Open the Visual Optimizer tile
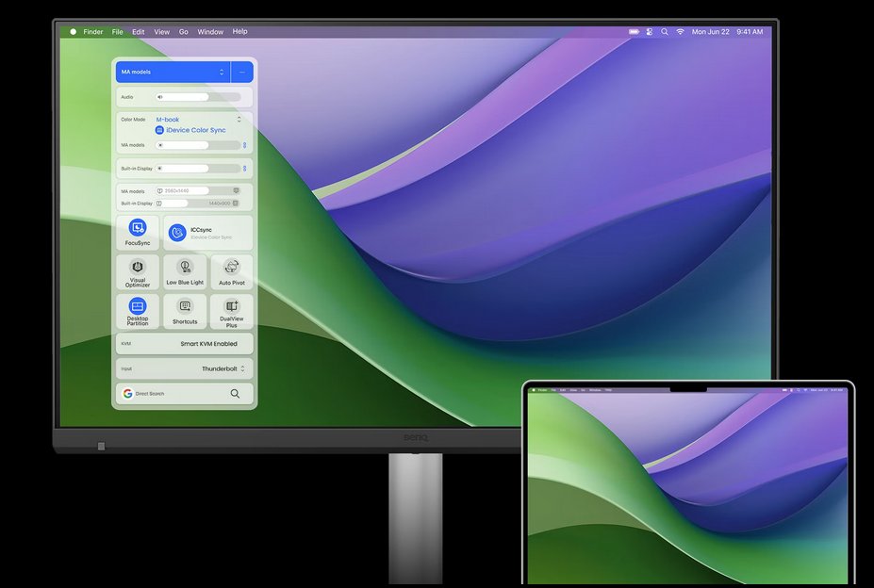Image resolution: width=874 pixels, height=588 pixels. 138,272
